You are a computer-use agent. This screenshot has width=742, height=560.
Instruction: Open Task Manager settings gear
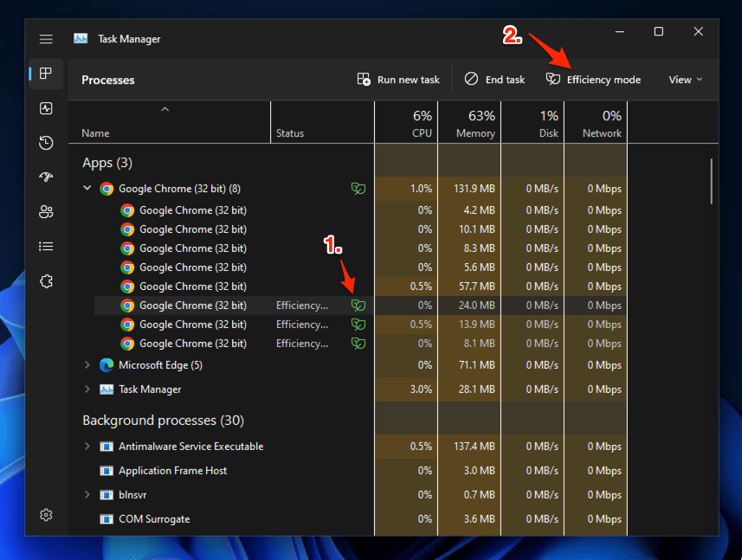click(x=46, y=515)
